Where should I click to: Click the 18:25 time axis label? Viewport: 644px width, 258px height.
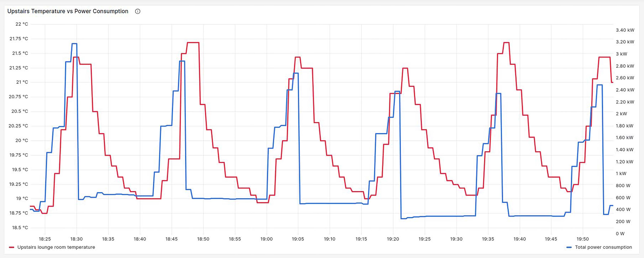pos(45,239)
